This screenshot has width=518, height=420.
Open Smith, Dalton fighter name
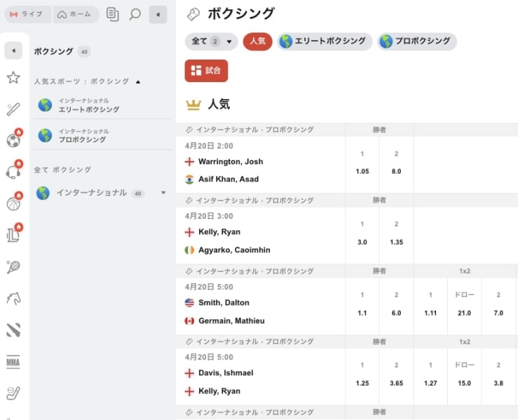pyautogui.click(x=224, y=303)
